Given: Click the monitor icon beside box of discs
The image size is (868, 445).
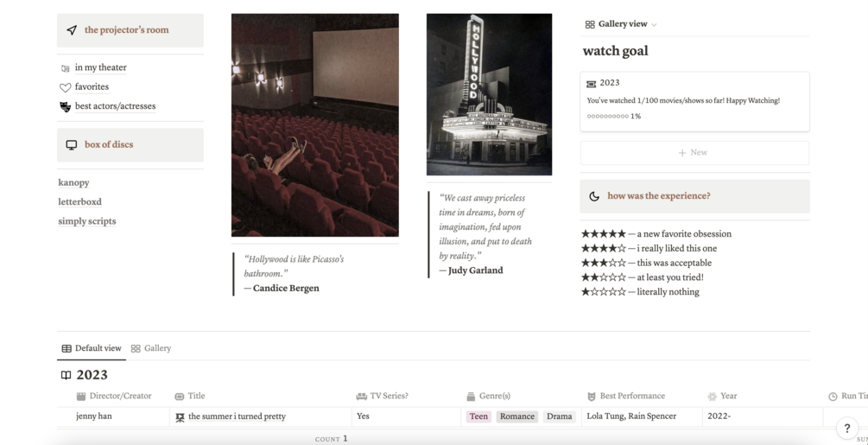Looking at the screenshot, I should tap(72, 145).
